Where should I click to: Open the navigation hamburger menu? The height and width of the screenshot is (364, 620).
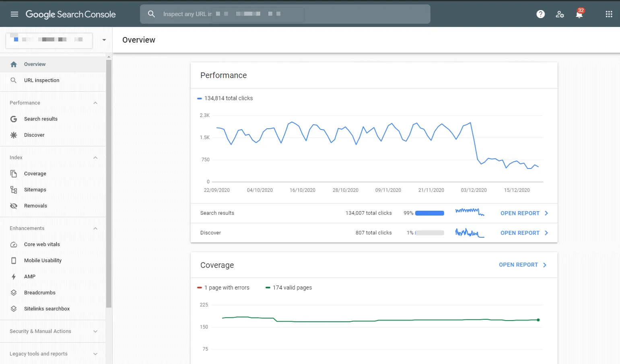(14, 14)
